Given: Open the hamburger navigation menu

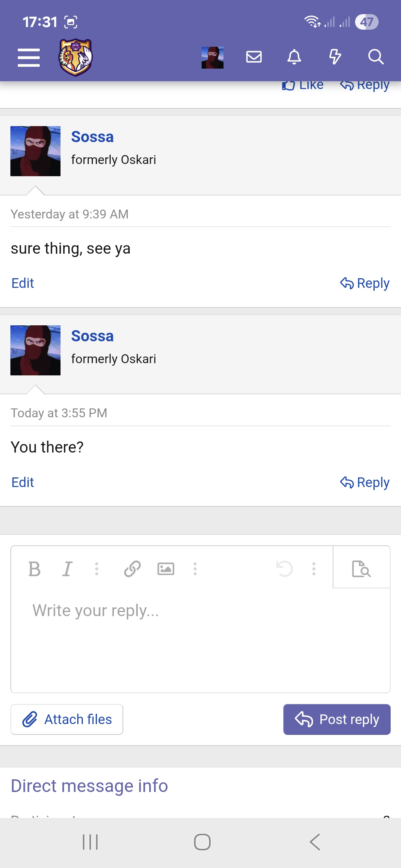Looking at the screenshot, I should (x=29, y=57).
